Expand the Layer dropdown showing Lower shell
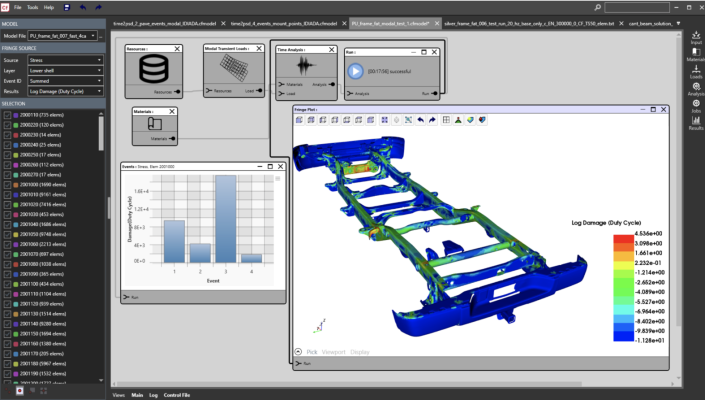 pos(65,70)
